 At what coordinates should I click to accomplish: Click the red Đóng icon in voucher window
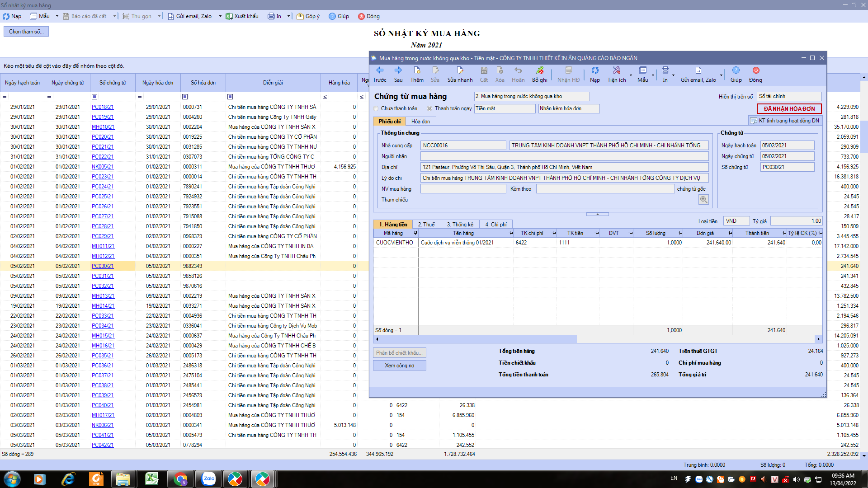coord(755,70)
